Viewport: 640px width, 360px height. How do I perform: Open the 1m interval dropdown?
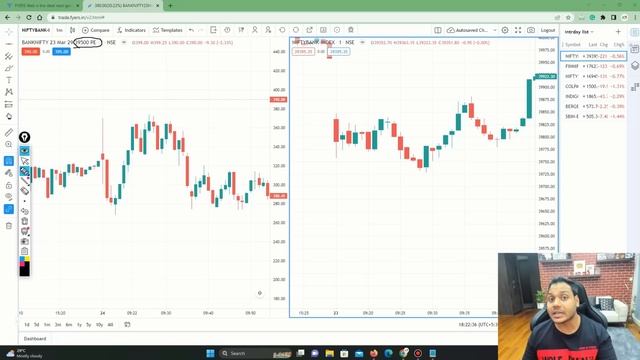click(60, 30)
